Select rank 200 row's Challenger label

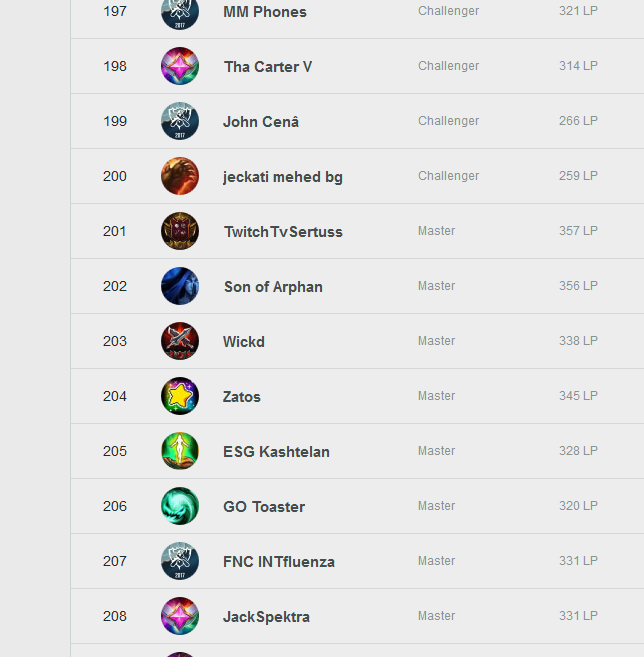[448, 176]
